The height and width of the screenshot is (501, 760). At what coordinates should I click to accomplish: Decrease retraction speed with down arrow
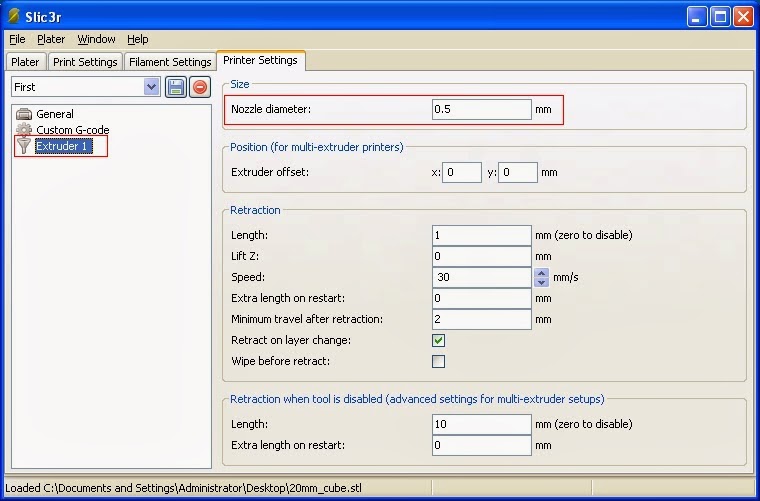tap(541, 282)
